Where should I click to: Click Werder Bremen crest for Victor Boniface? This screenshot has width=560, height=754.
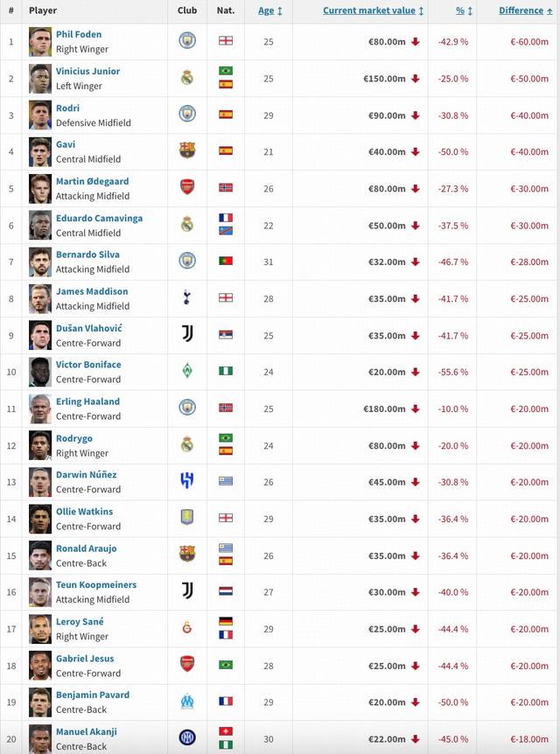(x=187, y=372)
